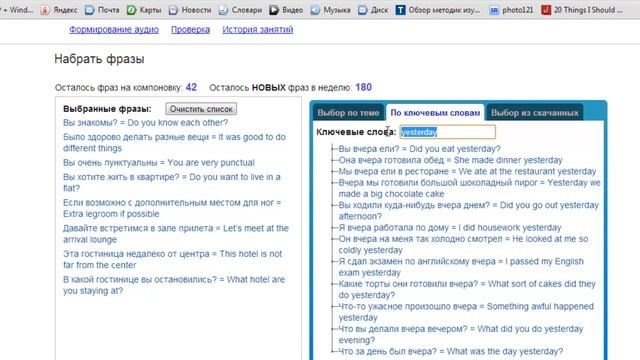
Task: Add result 'Что-то ужасное произошло вчера'
Action: [x=466, y=312]
